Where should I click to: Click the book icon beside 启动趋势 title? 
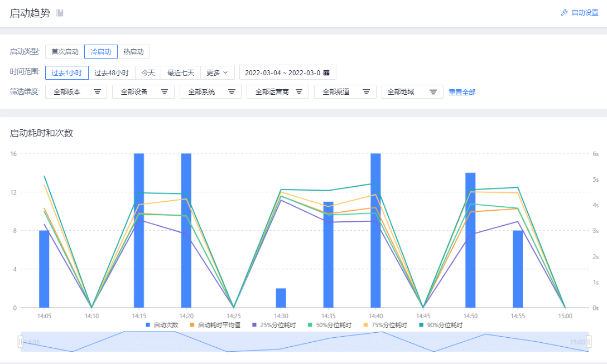[60, 13]
